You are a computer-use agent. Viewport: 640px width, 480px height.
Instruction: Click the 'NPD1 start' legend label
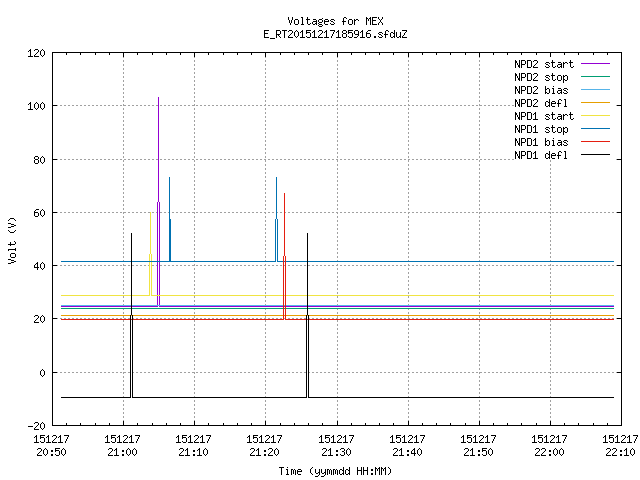point(544,116)
